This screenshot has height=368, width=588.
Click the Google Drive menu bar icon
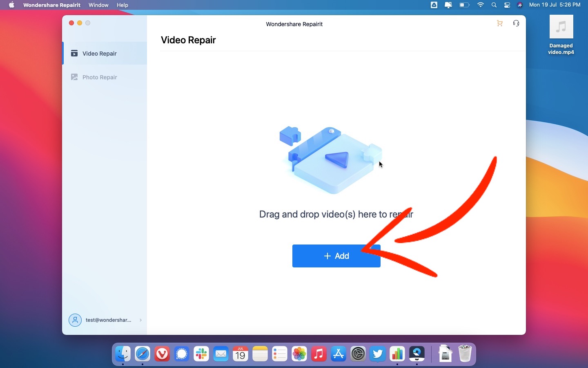434,5
